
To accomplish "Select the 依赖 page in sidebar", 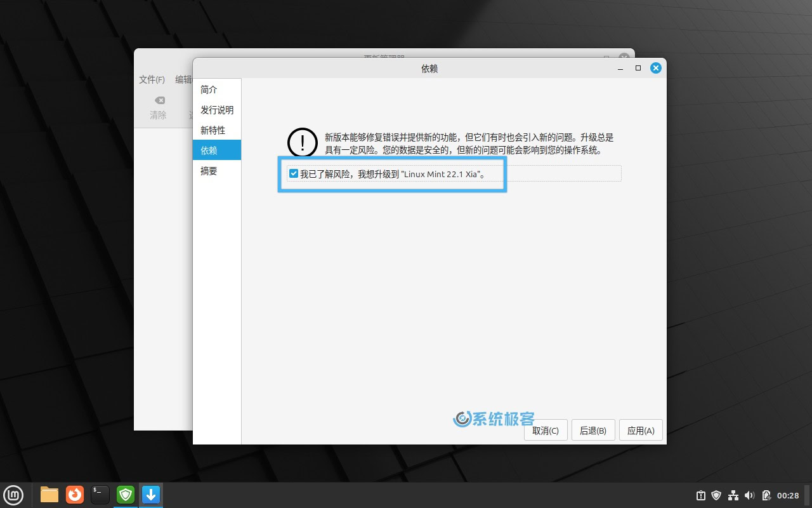I will (217, 150).
